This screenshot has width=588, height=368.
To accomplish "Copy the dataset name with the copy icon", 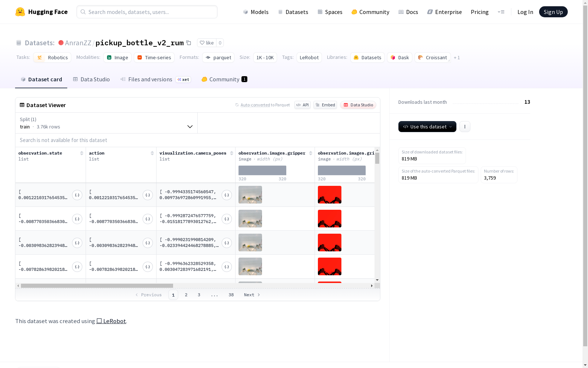I will pyautogui.click(x=189, y=43).
